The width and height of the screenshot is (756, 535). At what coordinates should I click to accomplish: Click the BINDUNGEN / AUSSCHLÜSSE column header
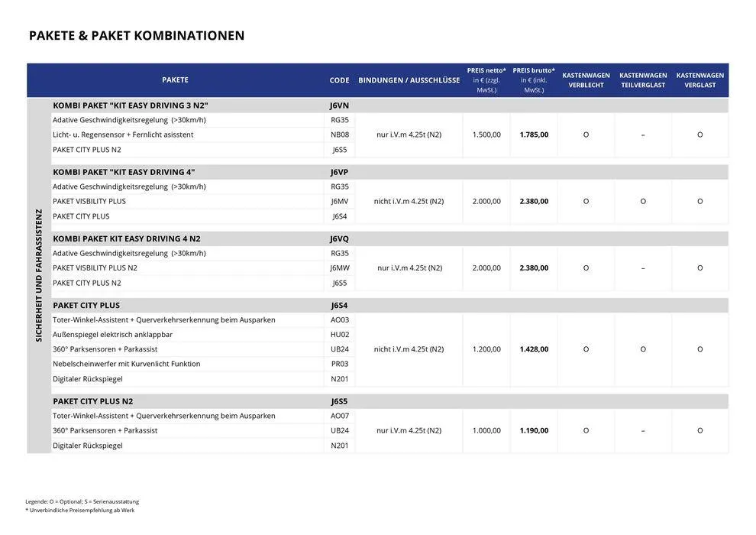[409, 80]
